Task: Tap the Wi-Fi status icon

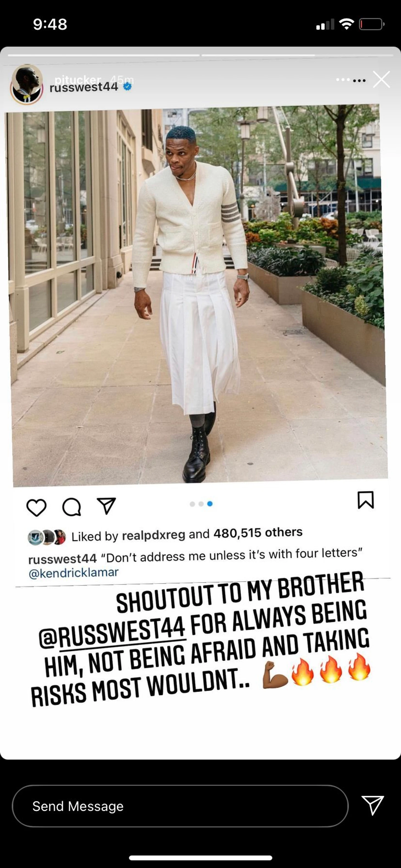Action: 346,24
